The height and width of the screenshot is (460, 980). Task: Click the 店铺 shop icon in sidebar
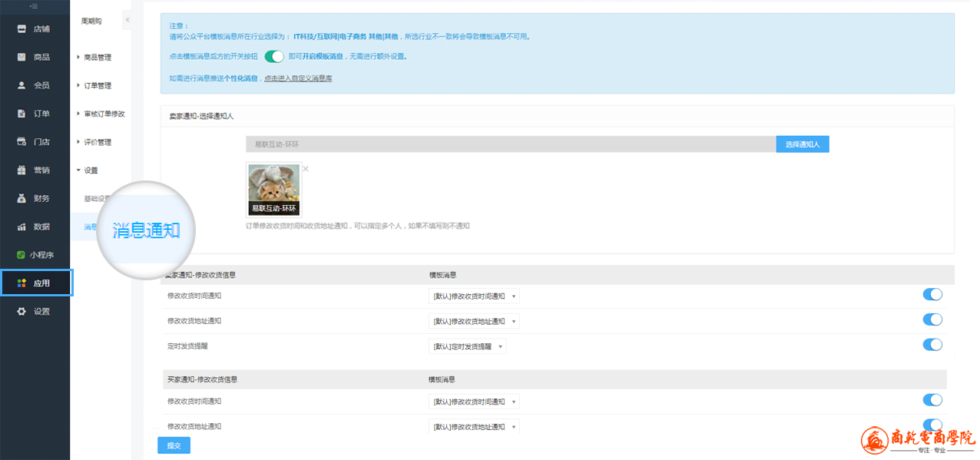pyautogui.click(x=22, y=29)
